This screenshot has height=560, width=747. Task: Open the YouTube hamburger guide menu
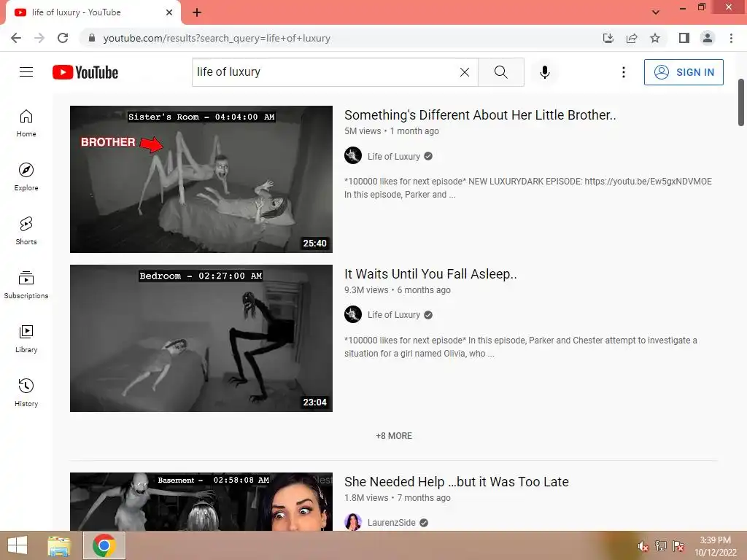click(26, 72)
